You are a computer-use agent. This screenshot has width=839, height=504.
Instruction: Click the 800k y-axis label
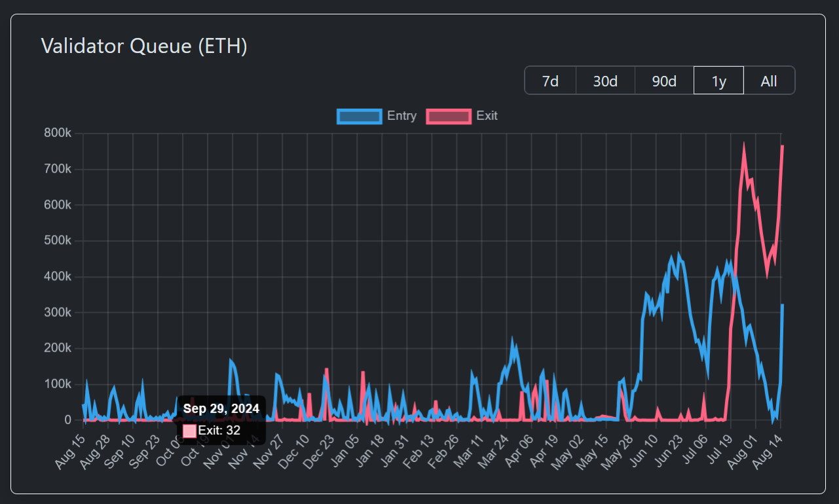tap(58, 134)
